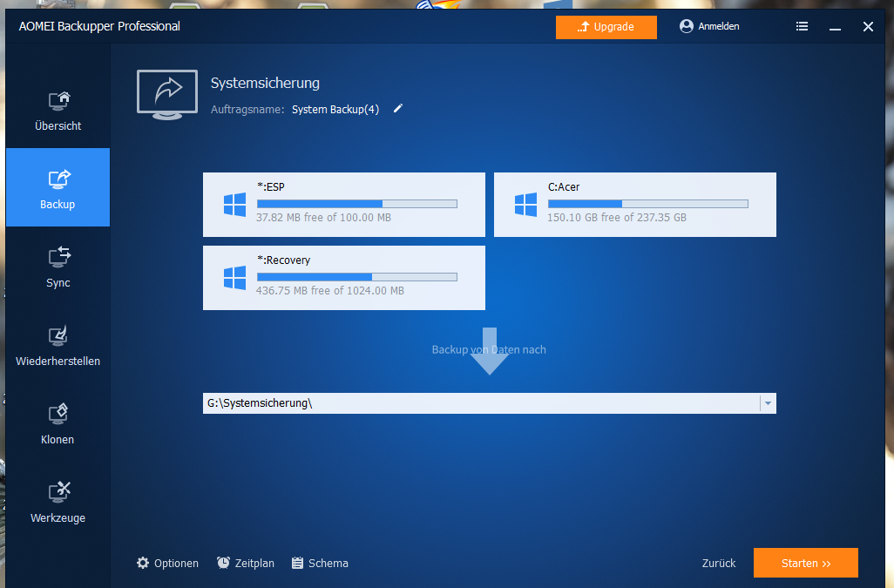
Task: Click the Zeitplan clock icon
Action: pos(223,563)
